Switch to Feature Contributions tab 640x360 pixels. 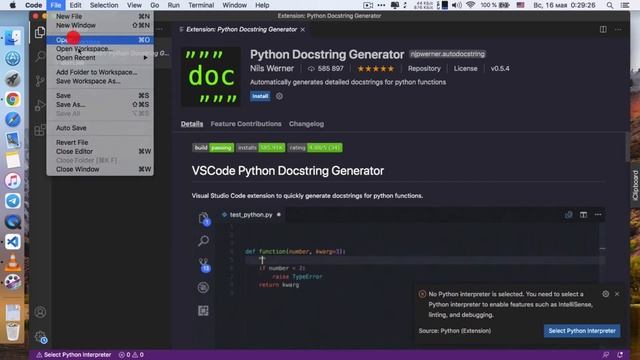coord(246,124)
